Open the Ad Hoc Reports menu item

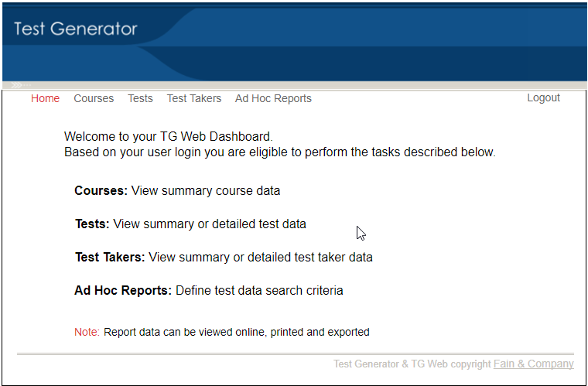(x=273, y=98)
